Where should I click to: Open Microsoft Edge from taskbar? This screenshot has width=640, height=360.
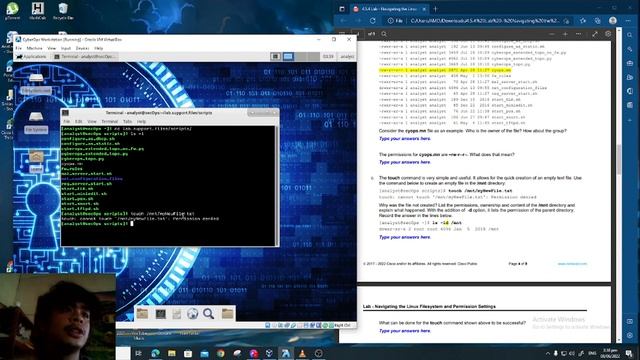click(x=155, y=353)
